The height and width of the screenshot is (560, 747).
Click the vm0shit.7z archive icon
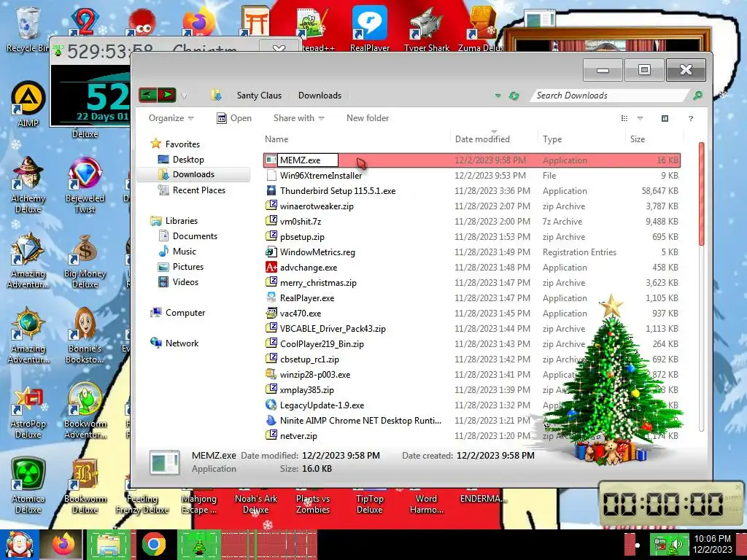pos(271,221)
